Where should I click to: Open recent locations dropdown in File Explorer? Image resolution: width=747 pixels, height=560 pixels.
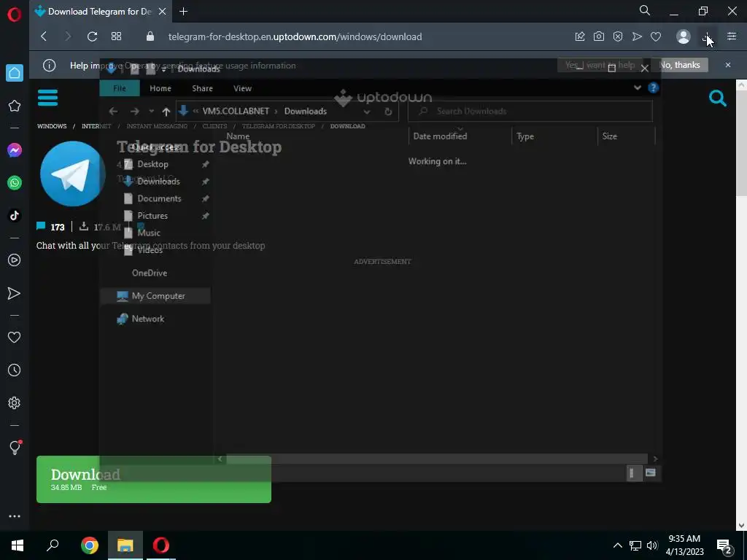(151, 112)
